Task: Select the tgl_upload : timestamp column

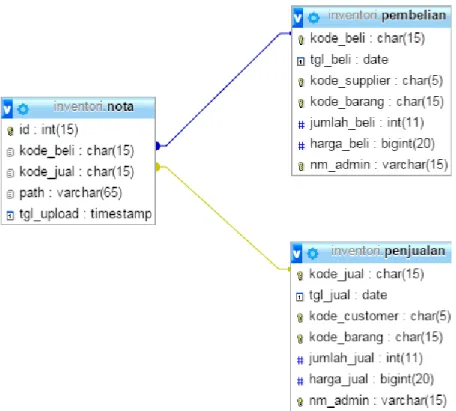Action: (x=85, y=214)
